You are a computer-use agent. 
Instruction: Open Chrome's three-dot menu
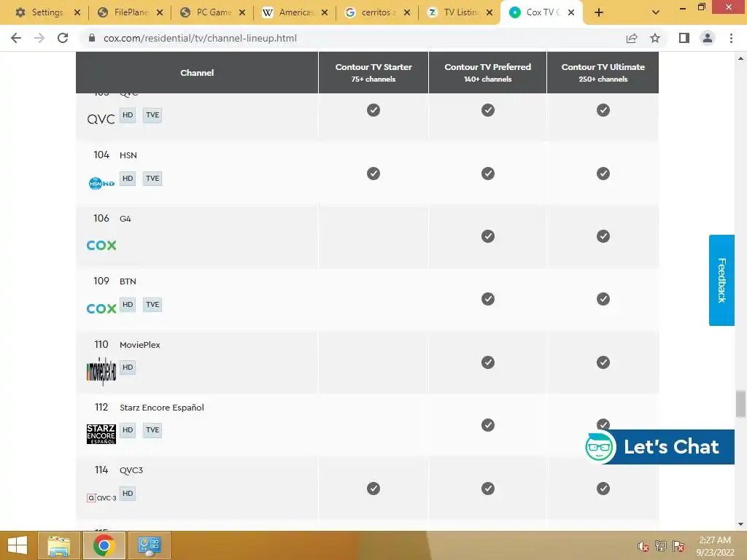[x=731, y=38]
